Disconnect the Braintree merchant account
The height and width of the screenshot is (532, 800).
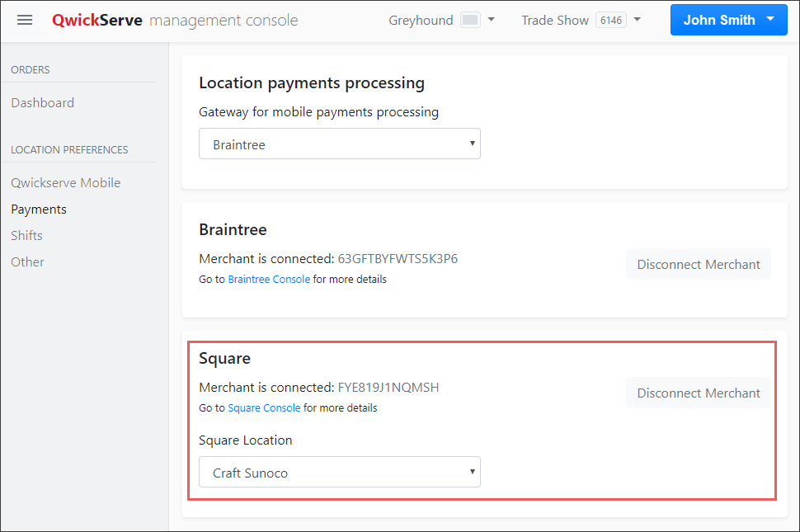pyautogui.click(x=698, y=264)
